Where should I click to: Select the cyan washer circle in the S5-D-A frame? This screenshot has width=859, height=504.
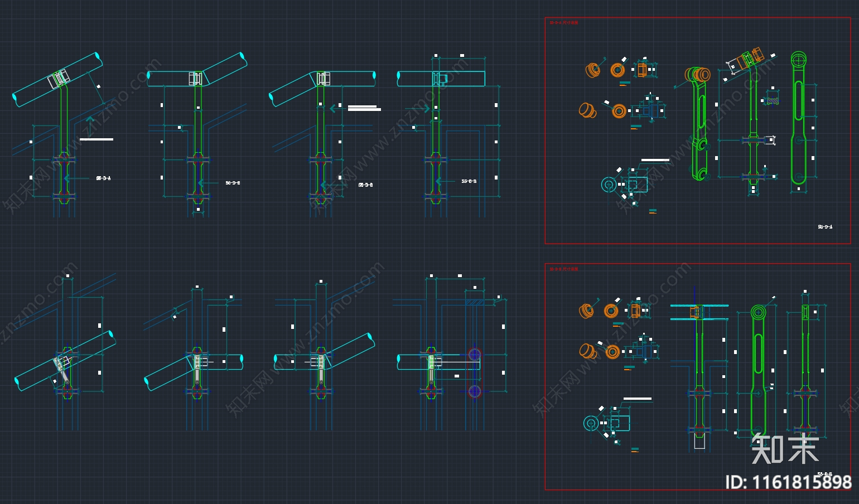[x=609, y=185]
